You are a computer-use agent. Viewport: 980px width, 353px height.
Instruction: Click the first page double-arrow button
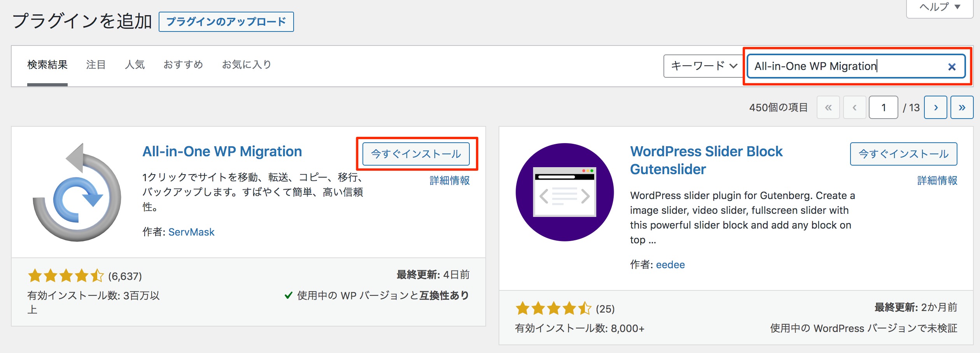coord(828,107)
